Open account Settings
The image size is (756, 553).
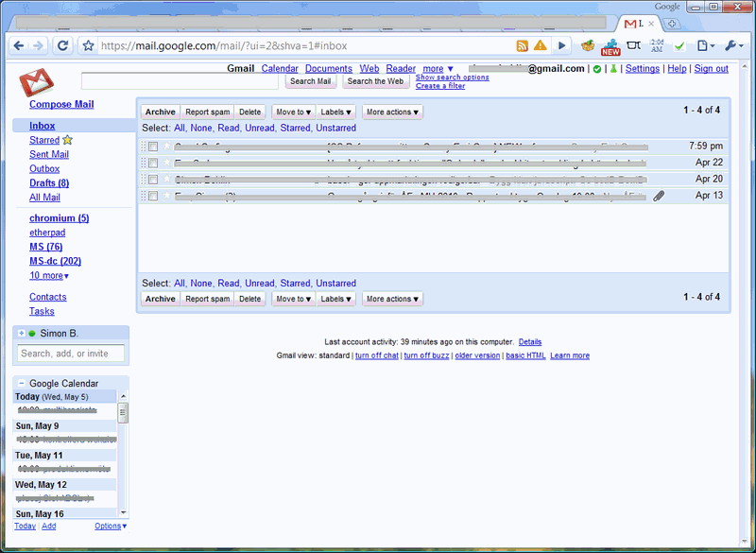pyautogui.click(x=643, y=69)
